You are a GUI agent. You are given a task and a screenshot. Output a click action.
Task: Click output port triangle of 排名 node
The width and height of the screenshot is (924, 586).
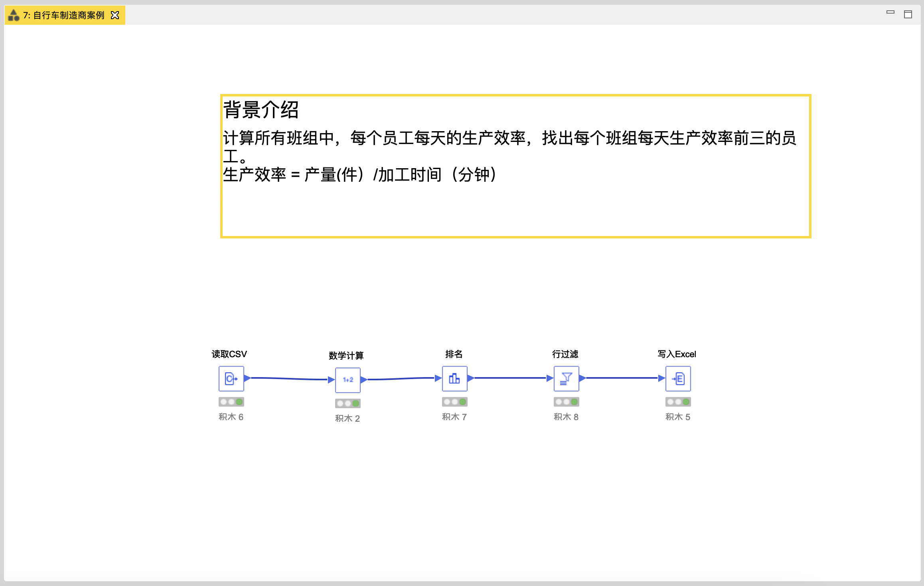pyautogui.click(x=470, y=378)
